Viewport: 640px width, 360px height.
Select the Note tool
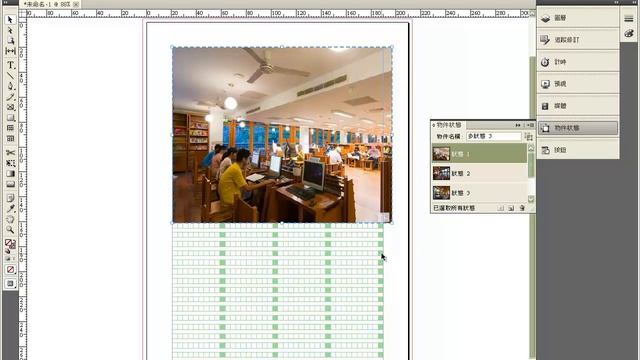coord(10,198)
